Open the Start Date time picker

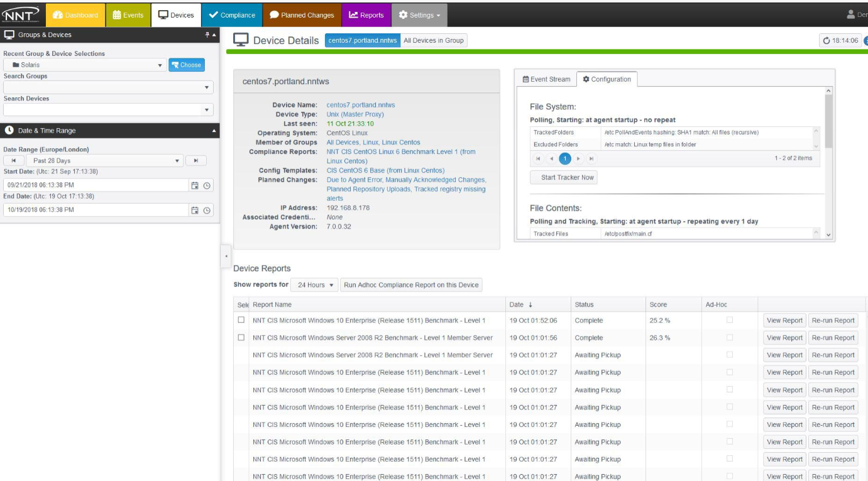coord(206,185)
